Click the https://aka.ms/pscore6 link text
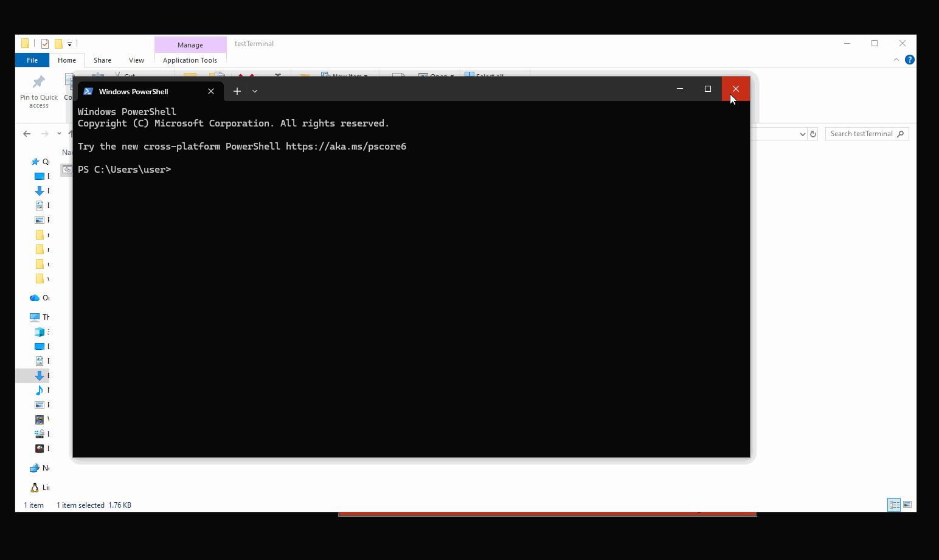 [x=346, y=147]
